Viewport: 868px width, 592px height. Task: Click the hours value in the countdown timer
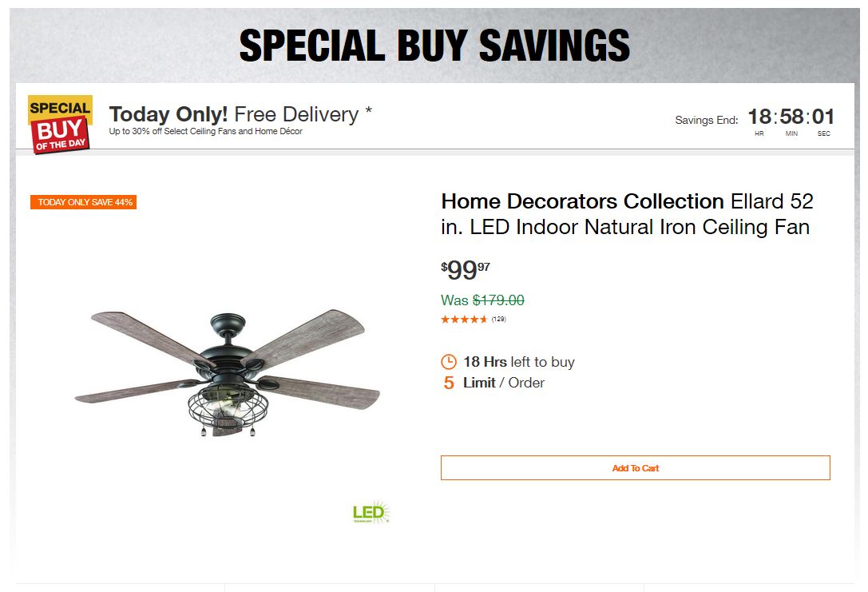759,117
